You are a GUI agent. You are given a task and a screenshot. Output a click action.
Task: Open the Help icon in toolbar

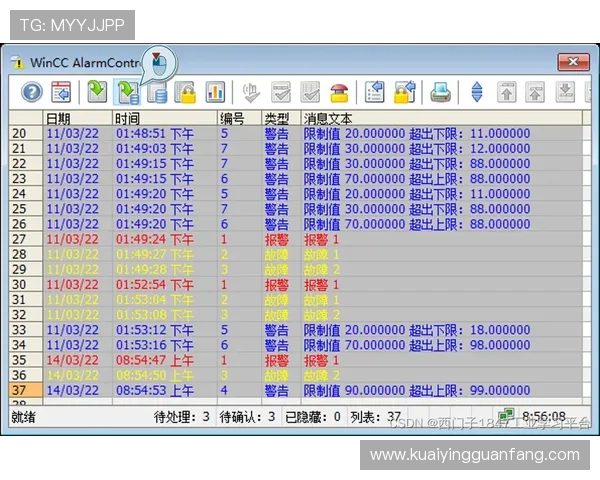pos(32,92)
